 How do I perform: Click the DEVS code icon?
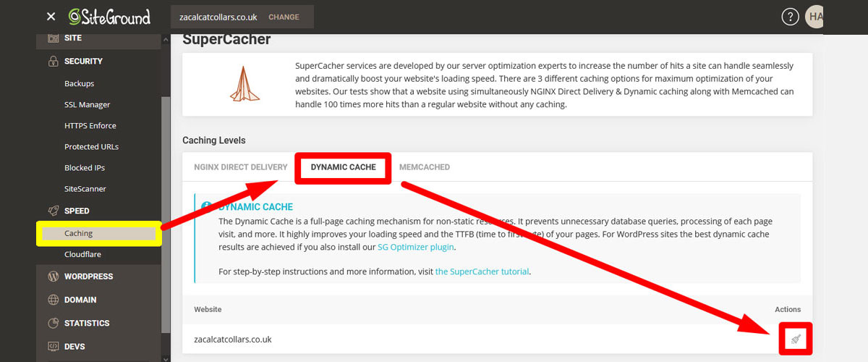click(x=53, y=346)
